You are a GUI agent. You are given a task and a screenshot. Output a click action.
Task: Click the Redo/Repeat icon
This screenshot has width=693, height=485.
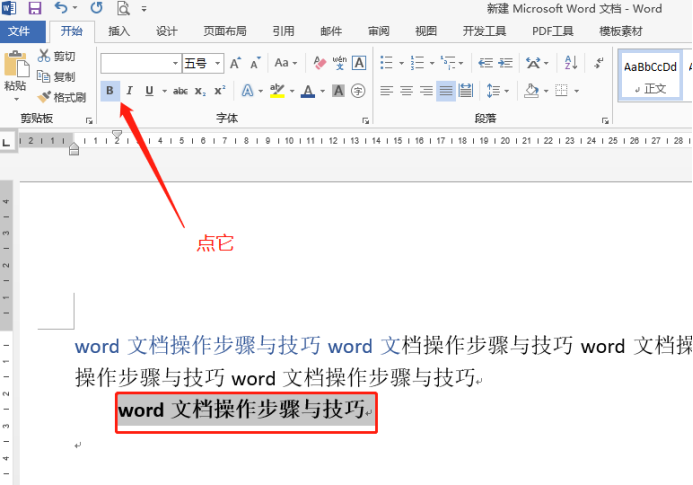point(96,8)
